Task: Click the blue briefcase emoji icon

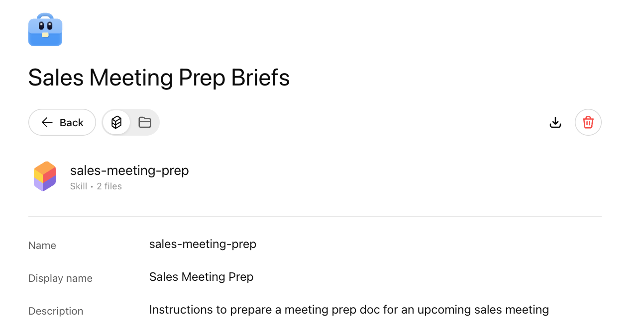Action: click(x=45, y=30)
